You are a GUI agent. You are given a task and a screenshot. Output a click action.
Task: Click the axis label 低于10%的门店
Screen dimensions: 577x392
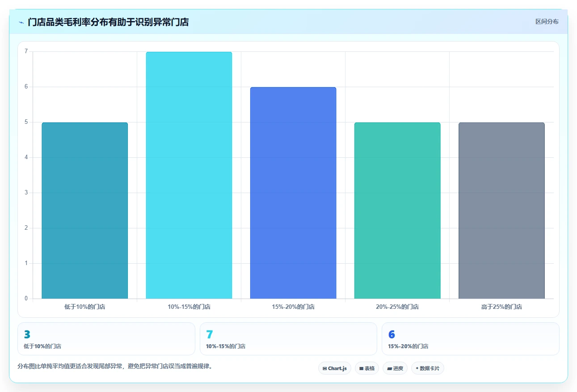(x=85, y=307)
